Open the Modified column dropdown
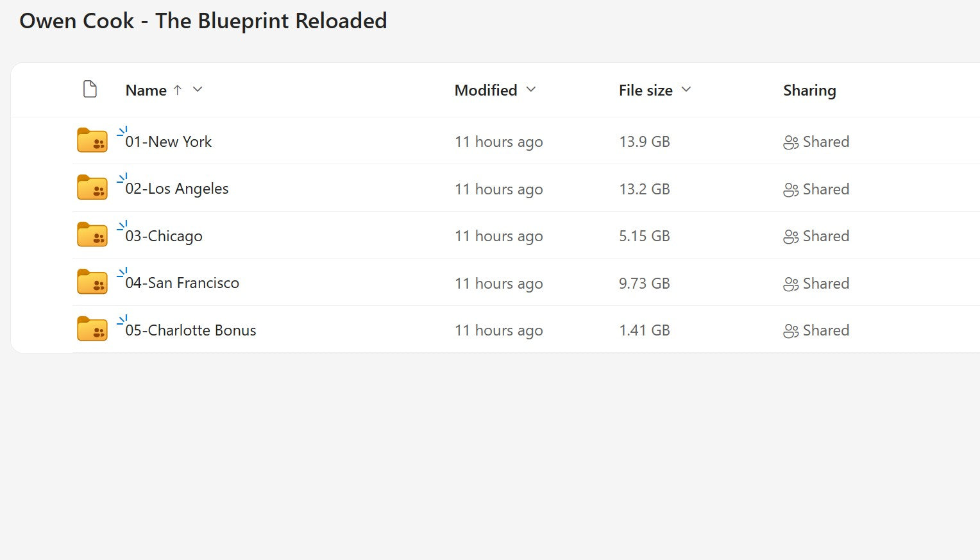Screen dimensions: 980x560 click(x=531, y=90)
